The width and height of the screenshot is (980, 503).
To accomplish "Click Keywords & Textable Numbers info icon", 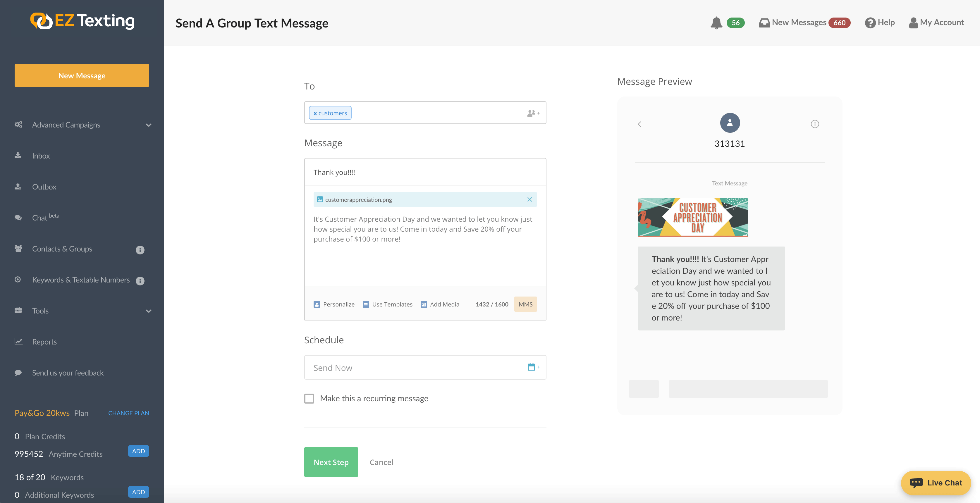I will [x=140, y=280].
